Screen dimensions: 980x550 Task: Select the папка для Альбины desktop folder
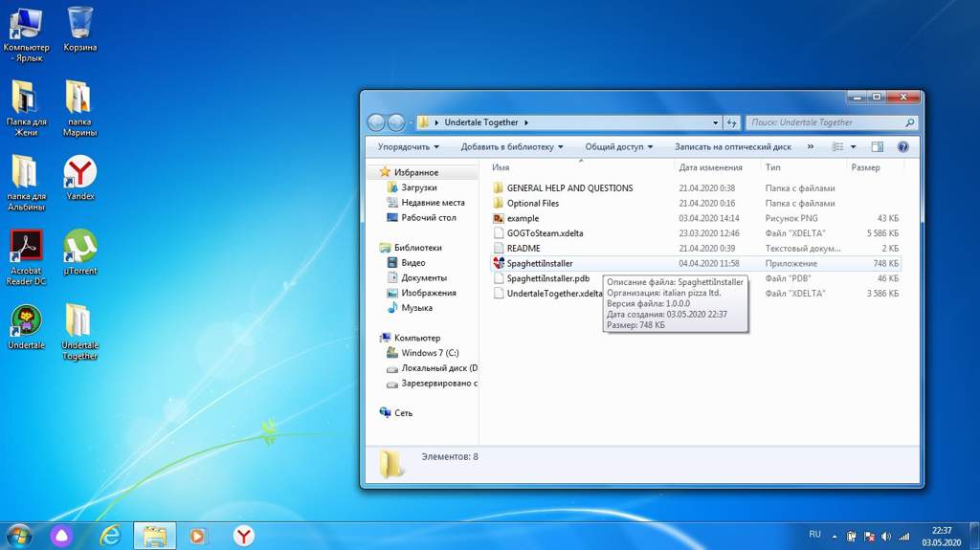[x=26, y=183]
